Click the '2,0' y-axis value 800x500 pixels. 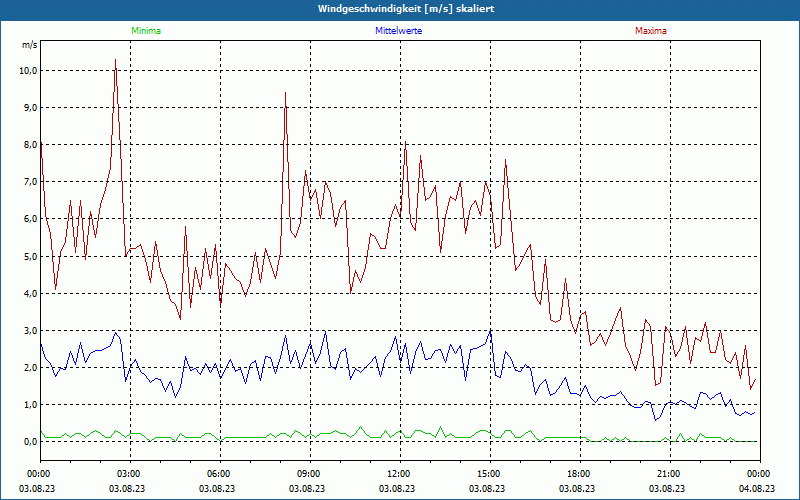30,367
